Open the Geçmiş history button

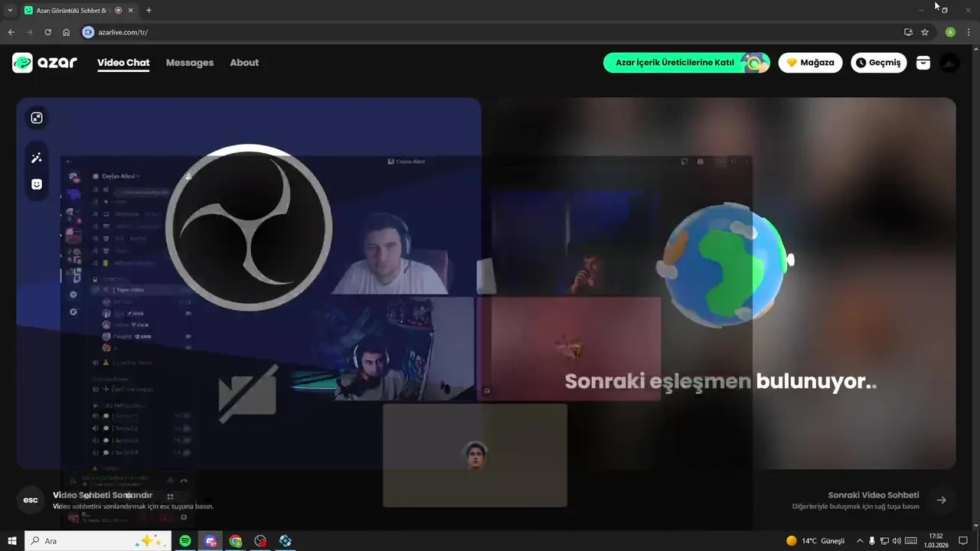tap(879, 63)
